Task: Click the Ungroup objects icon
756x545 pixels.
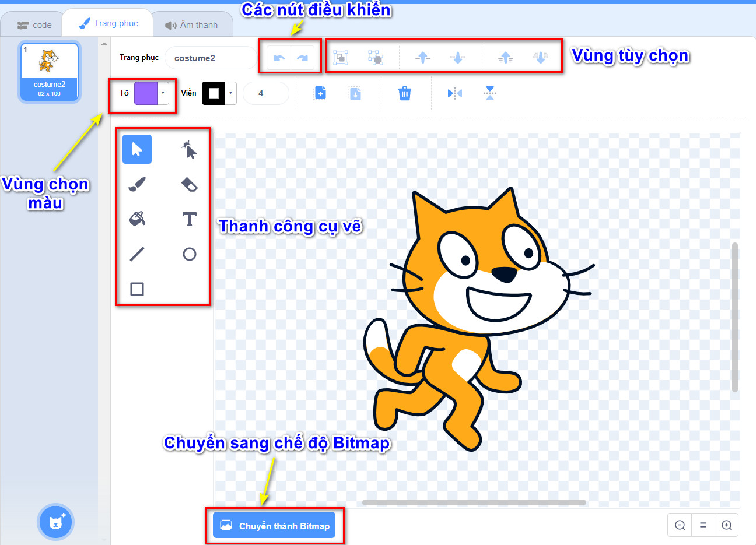Action: click(x=376, y=57)
